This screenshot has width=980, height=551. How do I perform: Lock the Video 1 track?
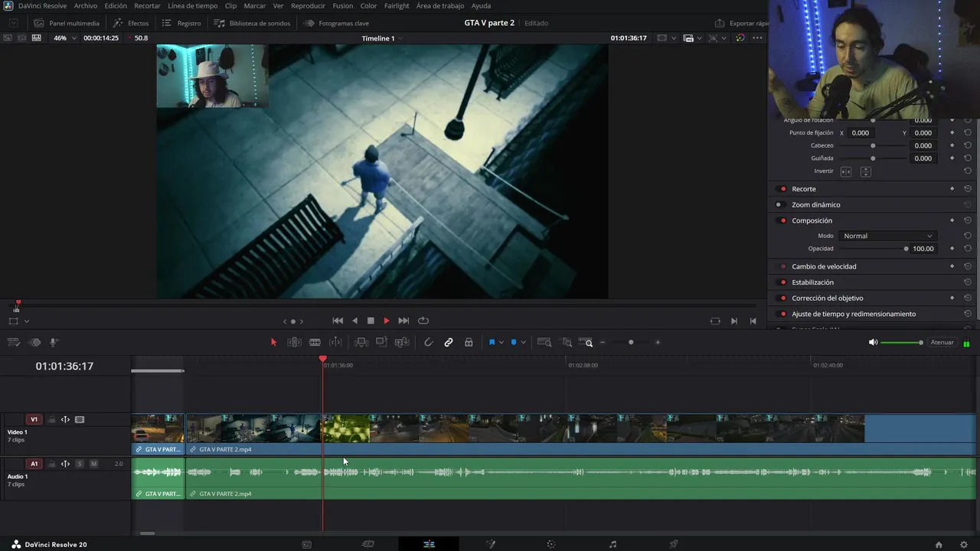pos(52,419)
